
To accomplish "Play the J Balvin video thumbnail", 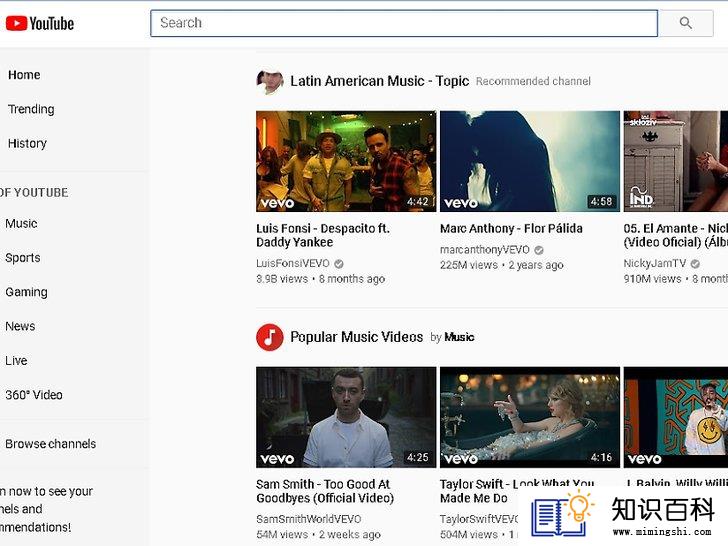I will click(x=676, y=417).
